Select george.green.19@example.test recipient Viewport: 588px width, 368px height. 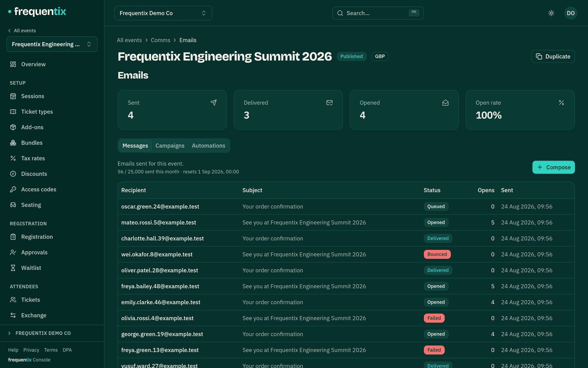pos(162,334)
